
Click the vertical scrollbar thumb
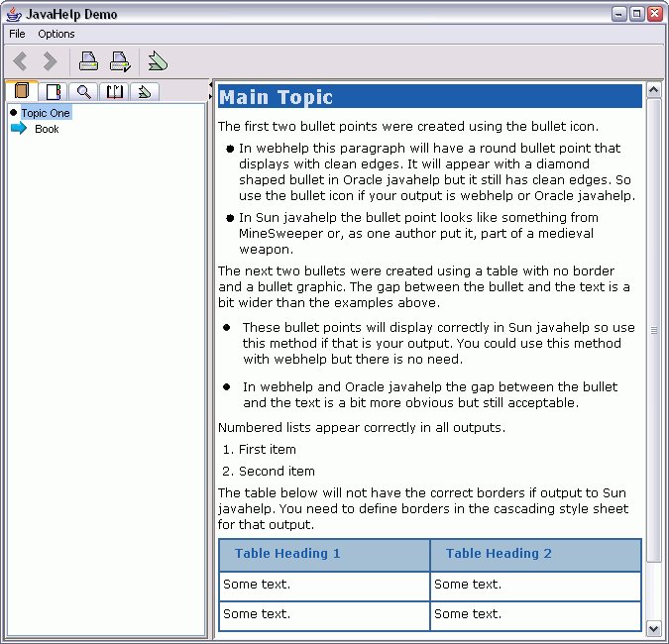(x=654, y=330)
